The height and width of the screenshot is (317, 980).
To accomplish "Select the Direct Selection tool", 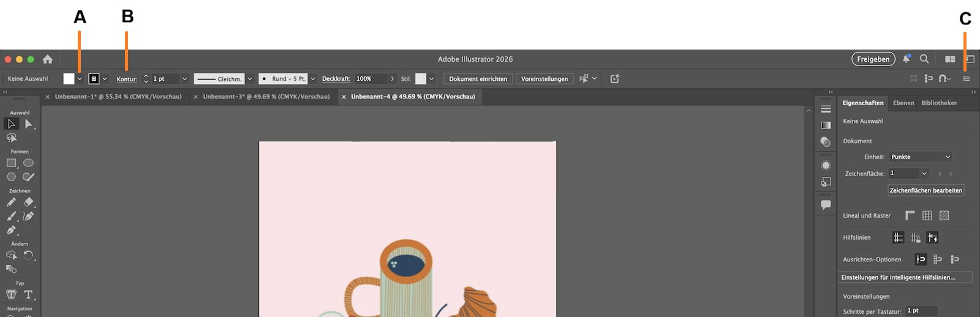I will (x=28, y=124).
